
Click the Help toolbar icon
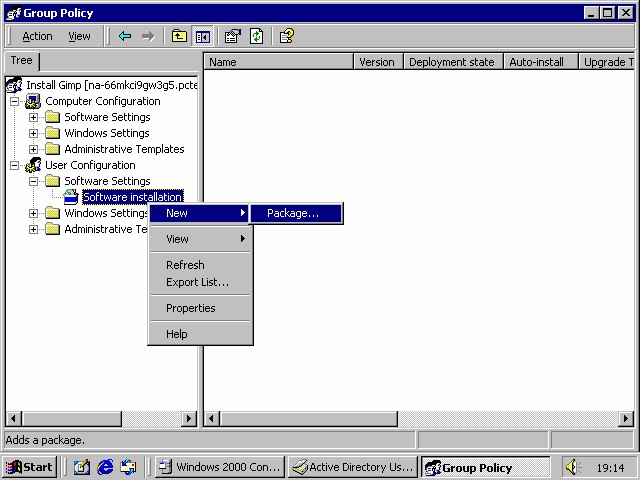287,36
